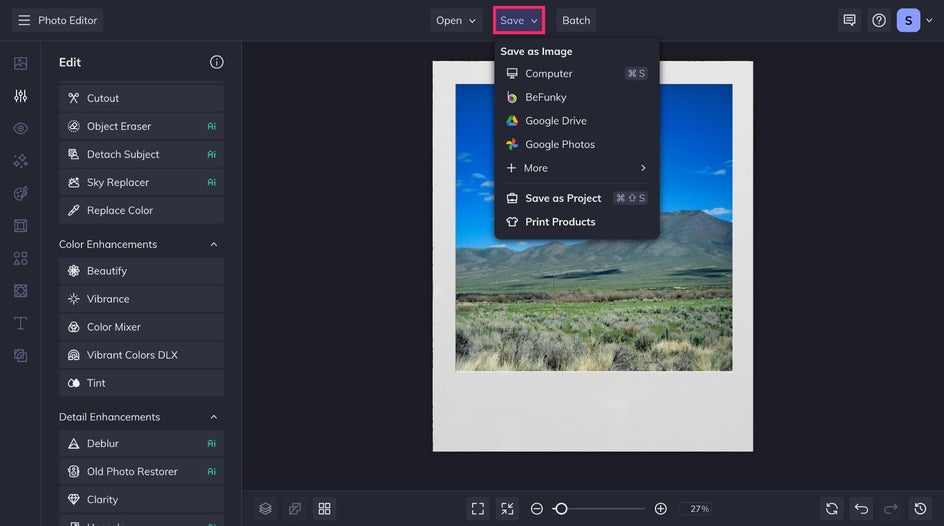Open the history clock icon
944x526 pixels.
[921, 509]
